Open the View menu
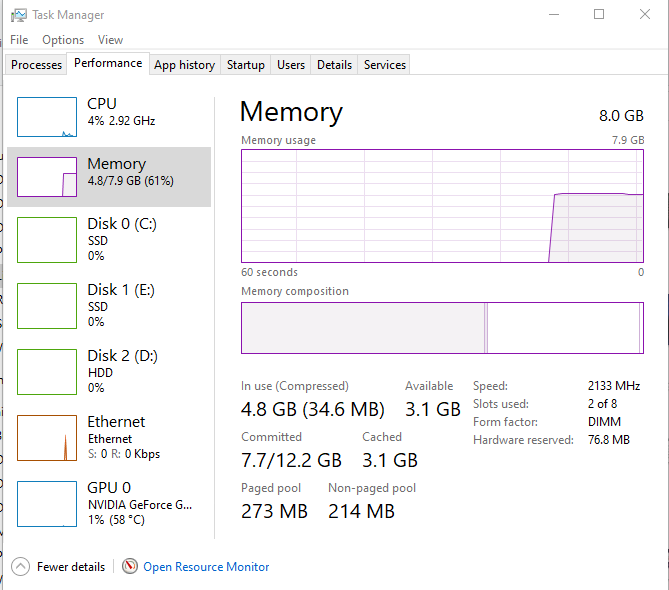The image size is (669, 590). (110, 40)
